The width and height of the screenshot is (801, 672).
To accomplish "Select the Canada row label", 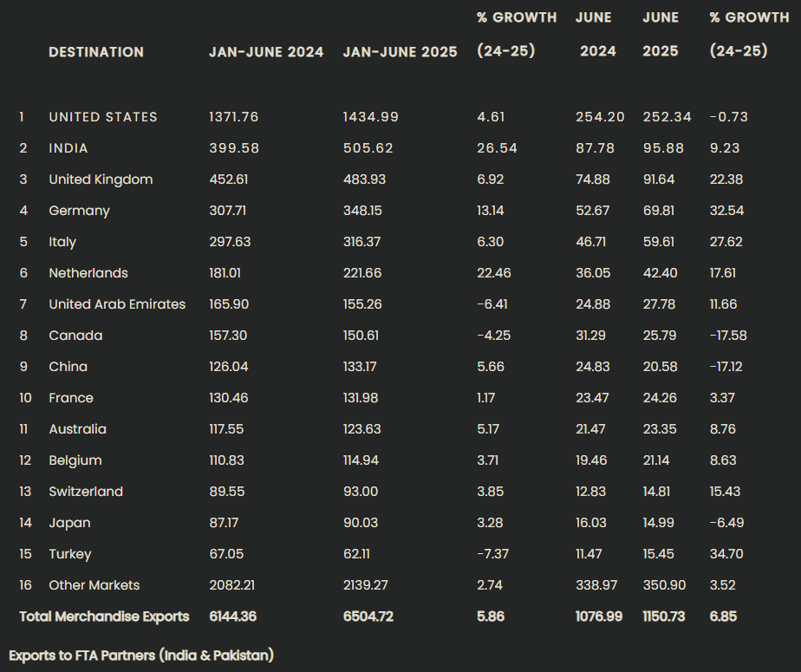I will click(75, 336).
